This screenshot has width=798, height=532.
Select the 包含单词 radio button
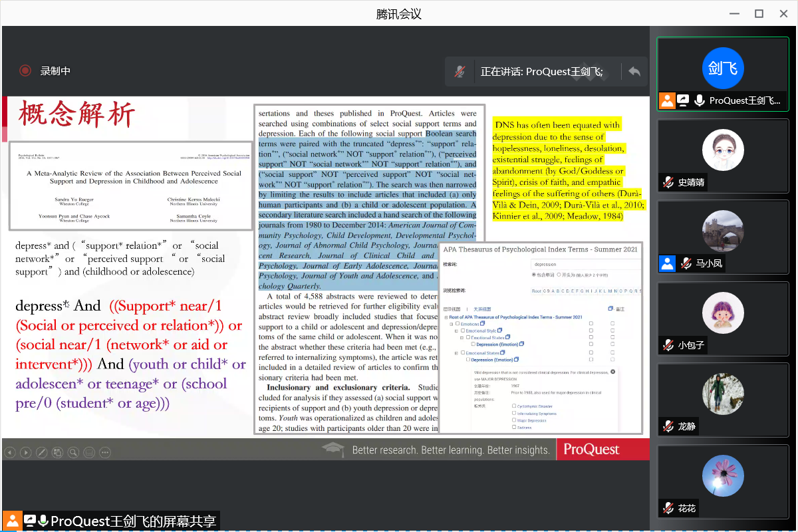point(534,275)
